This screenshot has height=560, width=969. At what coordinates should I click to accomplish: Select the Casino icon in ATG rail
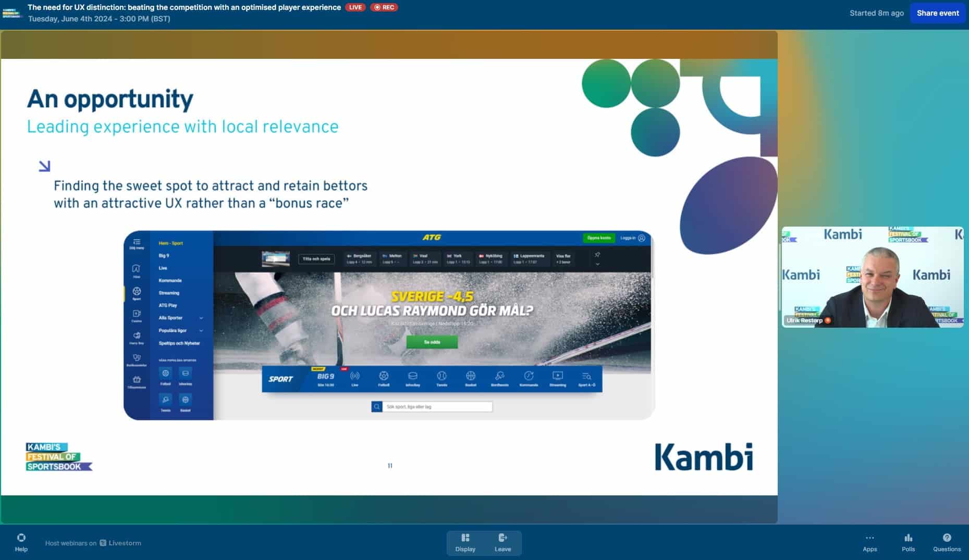tap(137, 315)
